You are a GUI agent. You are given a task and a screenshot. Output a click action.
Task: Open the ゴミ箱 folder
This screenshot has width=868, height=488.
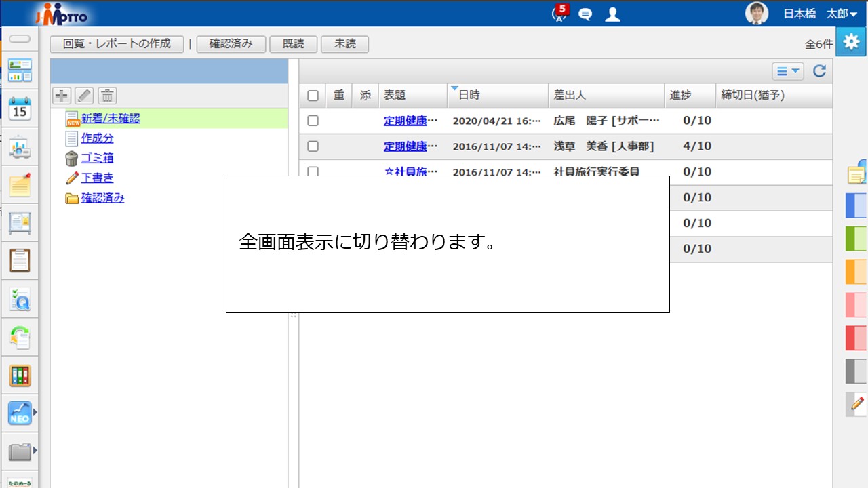97,158
